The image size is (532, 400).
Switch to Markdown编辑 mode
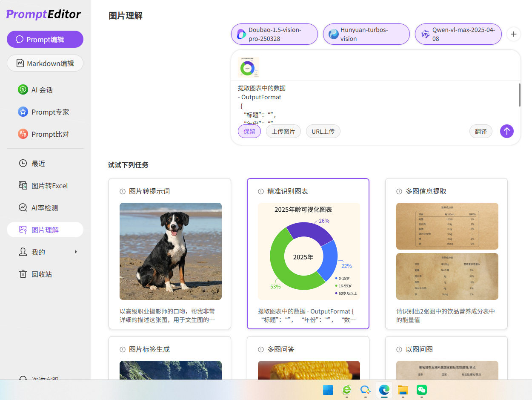[45, 63]
